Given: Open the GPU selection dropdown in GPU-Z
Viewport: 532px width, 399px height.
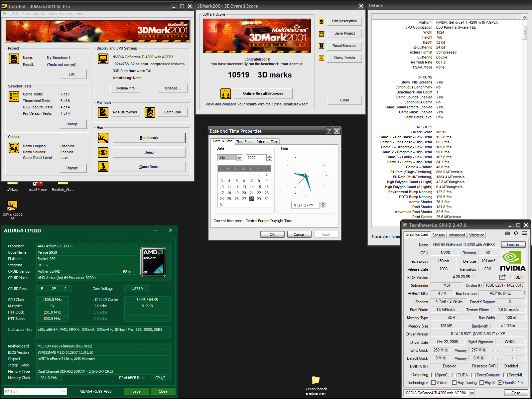Looking at the screenshot, I should [472, 393].
